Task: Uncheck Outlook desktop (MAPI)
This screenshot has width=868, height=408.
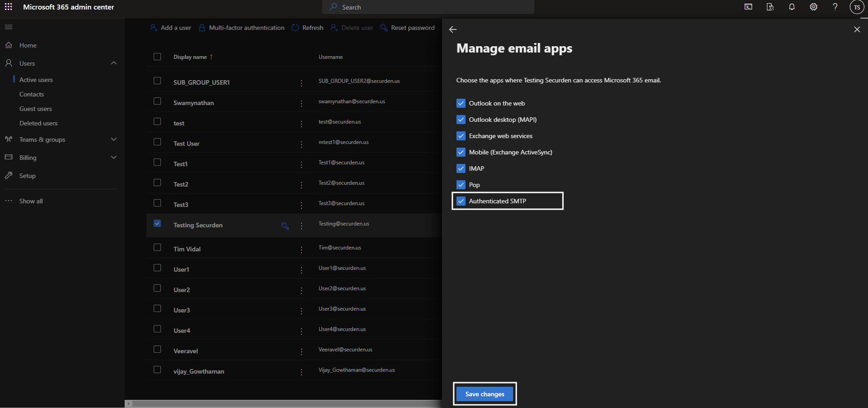Action: point(461,120)
